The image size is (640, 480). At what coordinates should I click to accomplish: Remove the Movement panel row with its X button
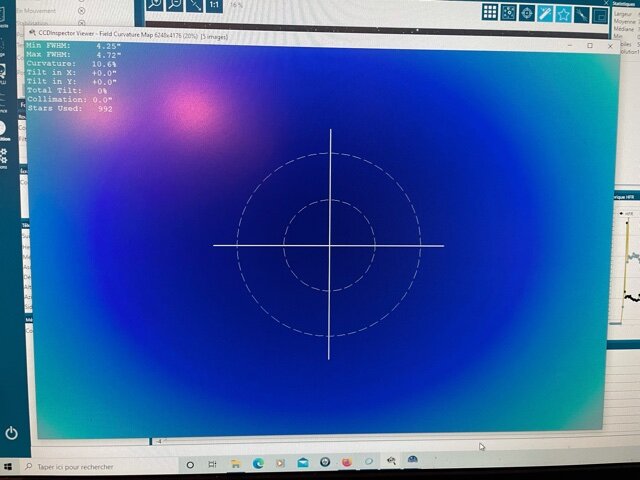[82, 11]
